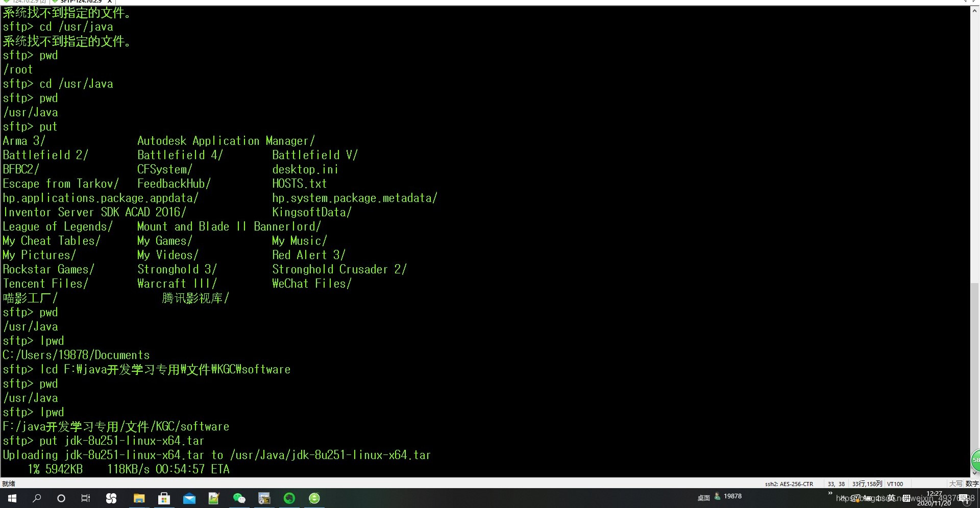This screenshot has height=508, width=980.
Task: Open Evernote from the taskbar
Action: 289,498
